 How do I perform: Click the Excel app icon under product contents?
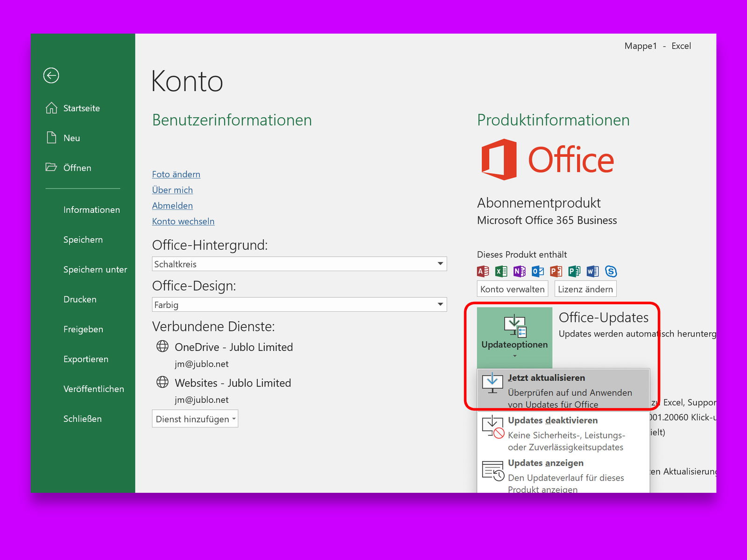click(x=501, y=271)
